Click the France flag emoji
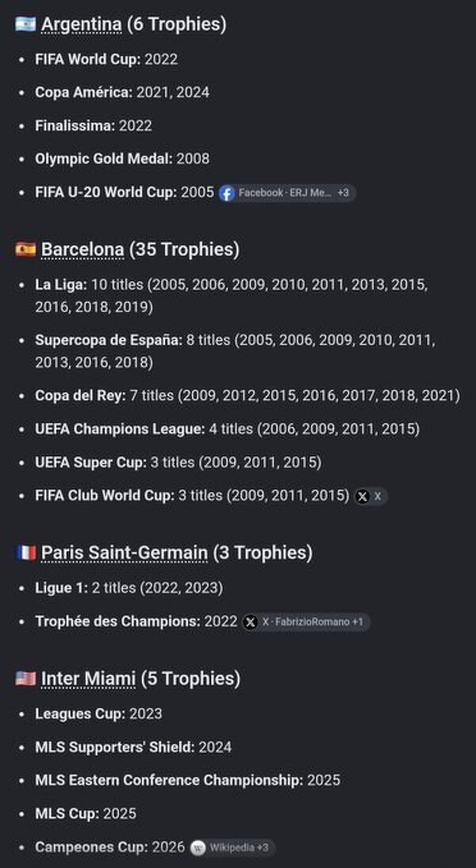This screenshot has width=476, height=868. [25, 553]
